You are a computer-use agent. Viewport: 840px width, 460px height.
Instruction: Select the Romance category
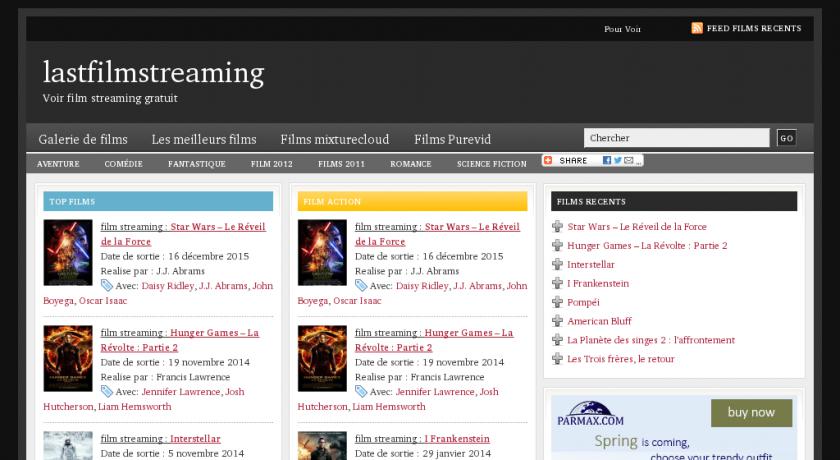tap(410, 164)
